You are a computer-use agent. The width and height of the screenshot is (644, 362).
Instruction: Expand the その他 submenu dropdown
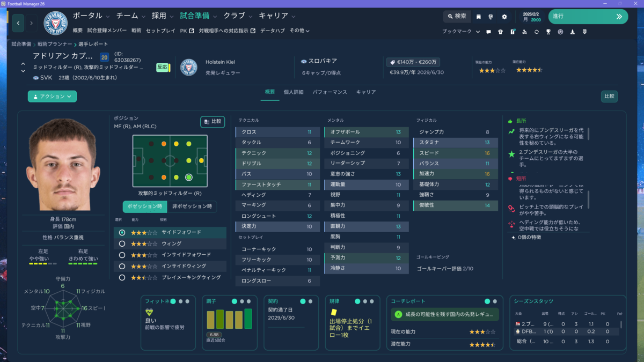299,31
